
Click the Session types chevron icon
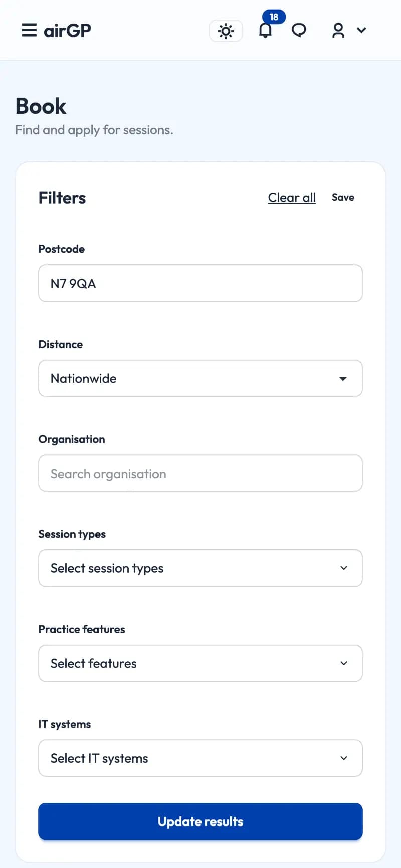coord(344,568)
